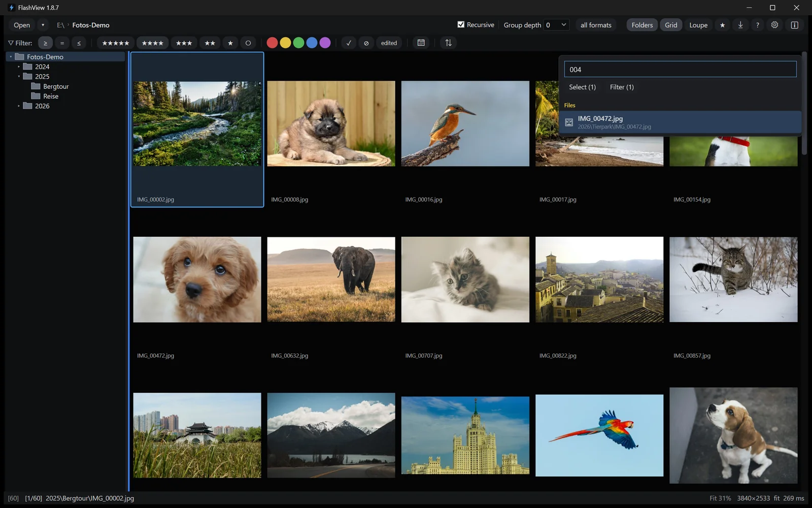Toggle the Recursive checkbox
Image resolution: width=812 pixels, height=508 pixels.
[x=461, y=24]
